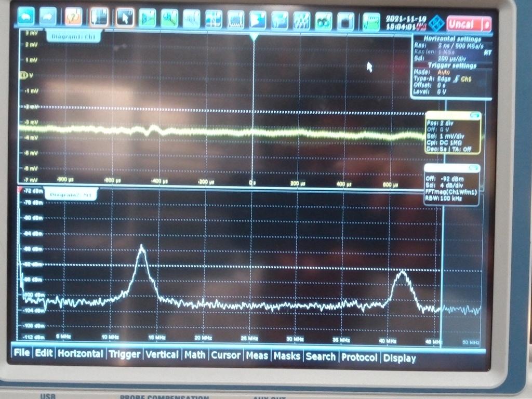Click the green notepad icon near the date
The height and width of the screenshot is (399, 532).
(371, 22)
